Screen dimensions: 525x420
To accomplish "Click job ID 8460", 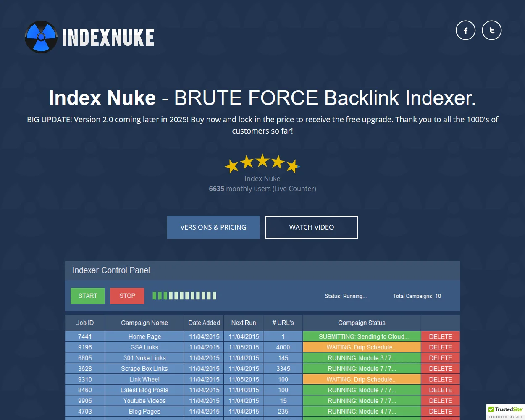I will tap(85, 390).
